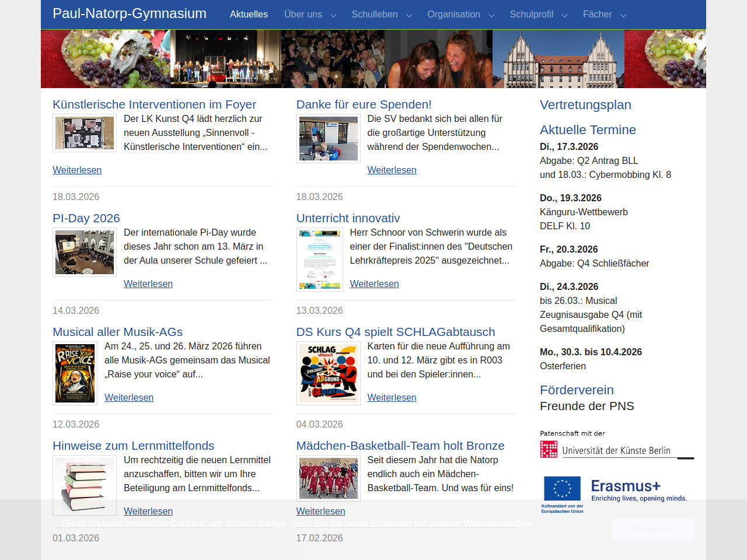Viewport: 747px width, 560px height.
Task: Open the Raise Your Voice musical poster
Action: (x=75, y=373)
